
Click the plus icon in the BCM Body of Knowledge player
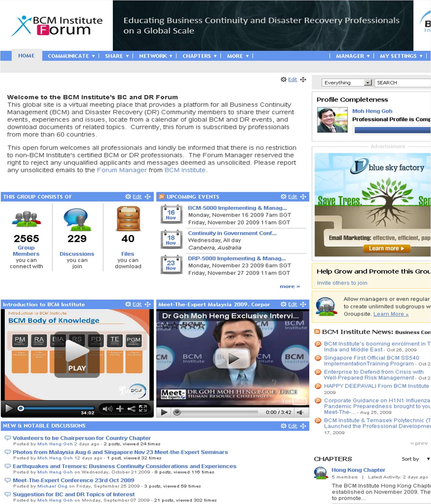pyautogui.click(x=120, y=409)
